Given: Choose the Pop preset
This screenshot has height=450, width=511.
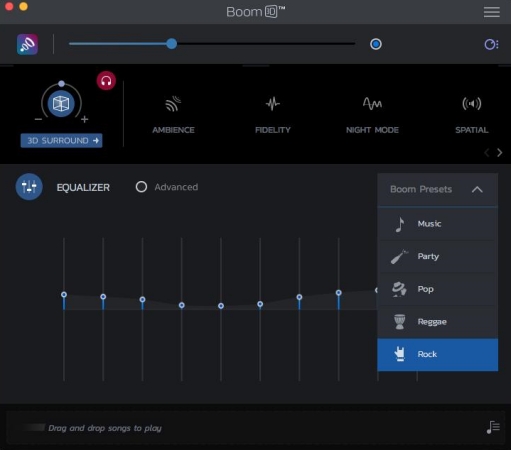Looking at the screenshot, I should click(438, 289).
